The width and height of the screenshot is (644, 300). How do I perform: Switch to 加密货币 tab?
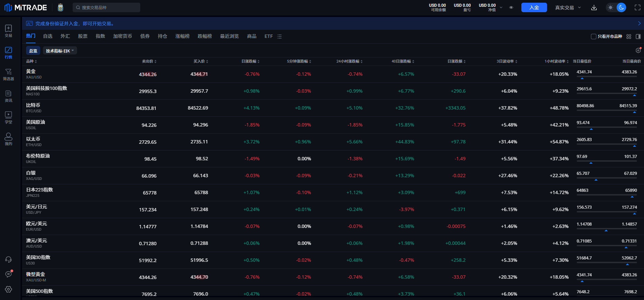(123, 36)
